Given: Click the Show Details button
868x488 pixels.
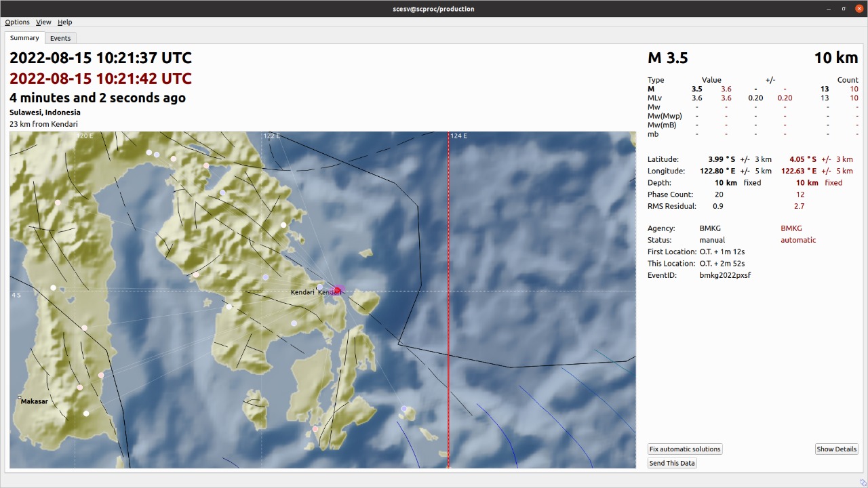Looking at the screenshot, I should (836, 449).
